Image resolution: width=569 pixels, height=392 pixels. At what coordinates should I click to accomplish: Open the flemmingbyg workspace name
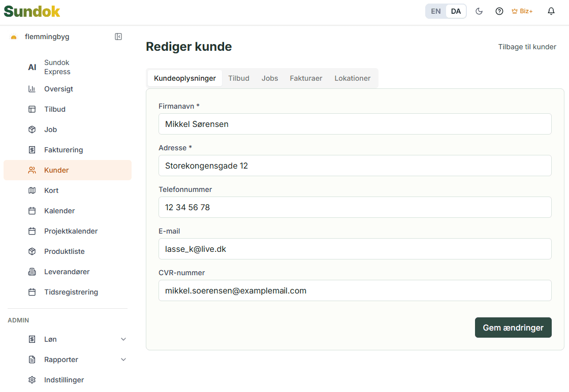tap(47, 37)
